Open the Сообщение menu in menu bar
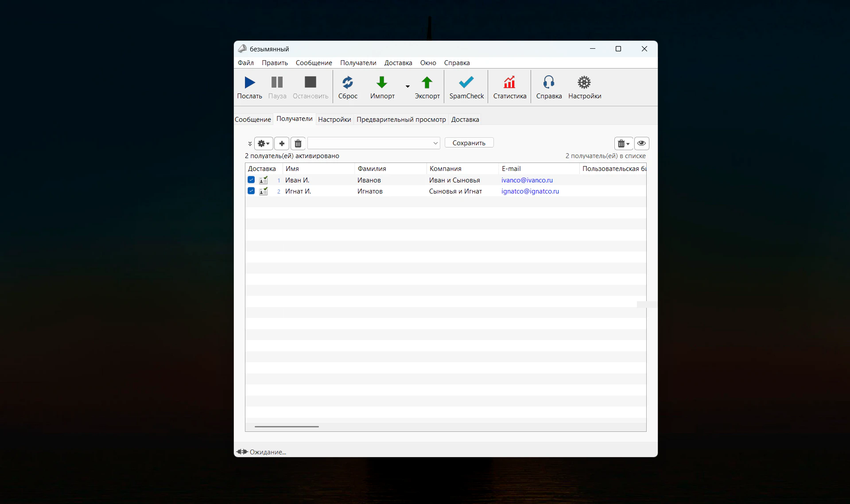The image size is (850, 504). (314, 63)
